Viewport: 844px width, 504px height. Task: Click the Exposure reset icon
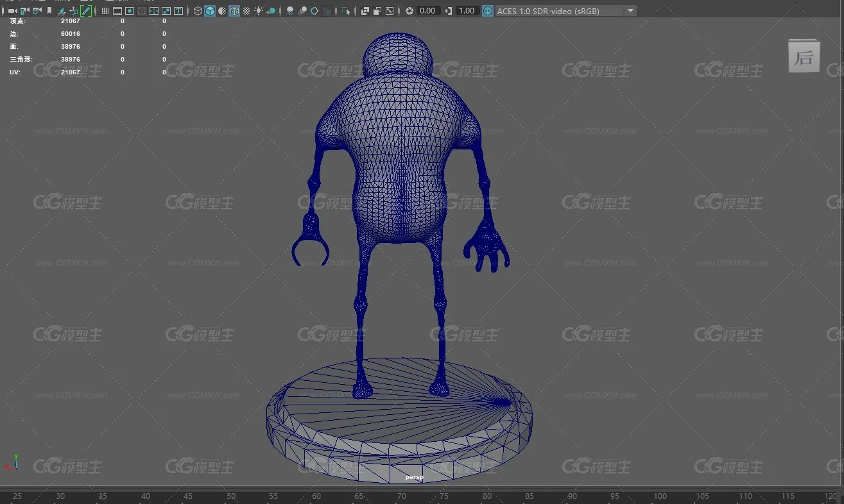click(409, 11)
